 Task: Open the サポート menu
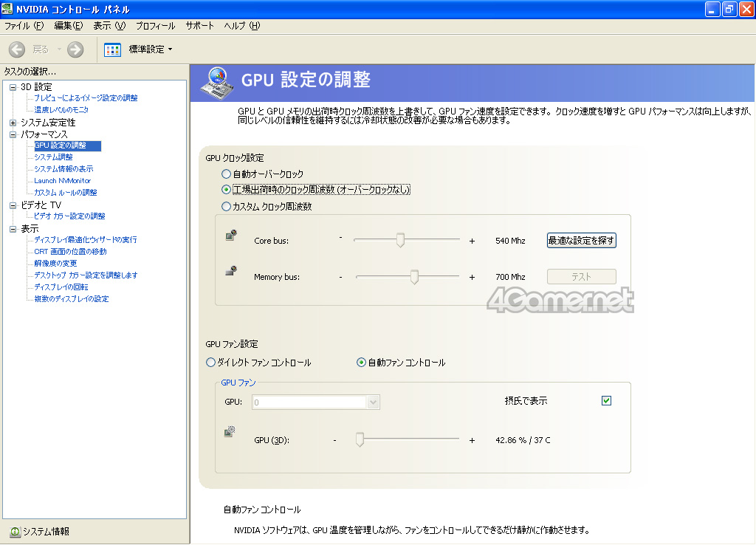(x=199, y=26)
